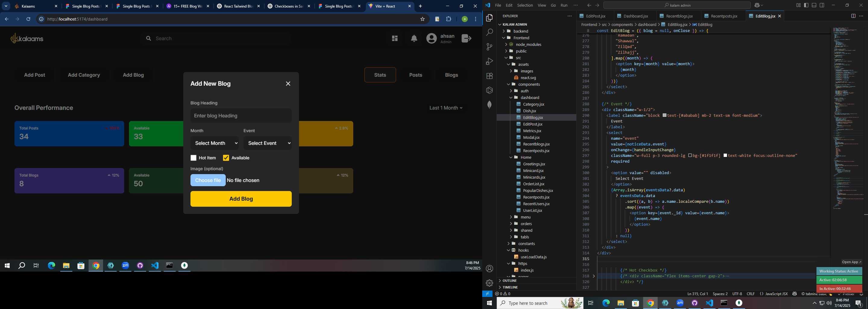Click the yellow Add Blog submit button

[x=241, y=199]
